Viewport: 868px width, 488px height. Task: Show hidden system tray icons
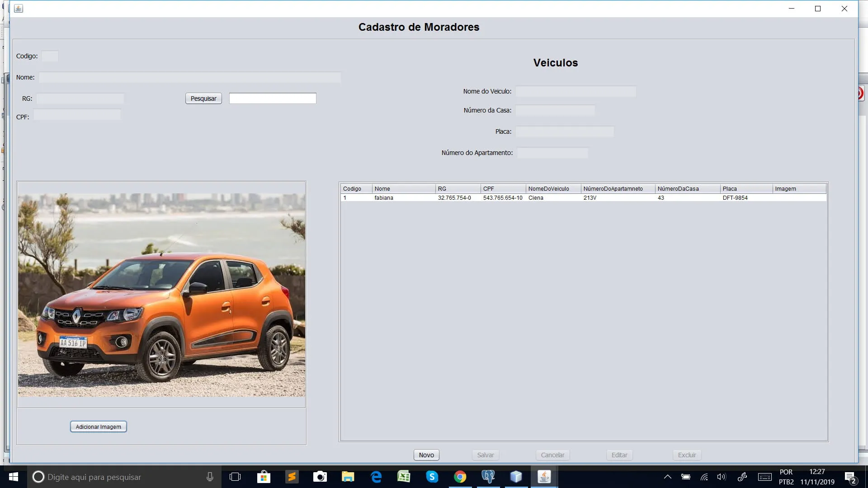[x=667, y=477]
